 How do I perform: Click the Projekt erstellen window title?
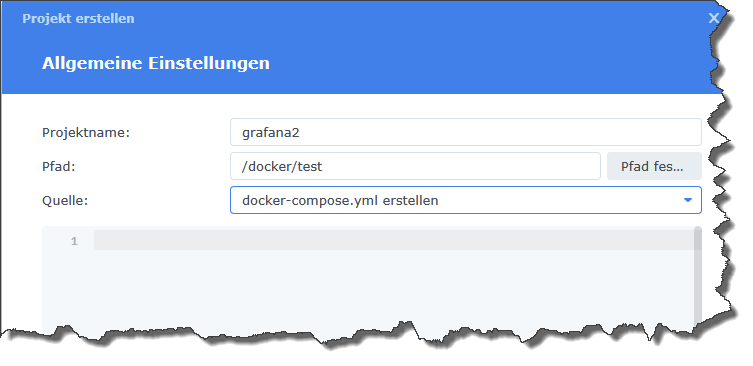point(78,19)
